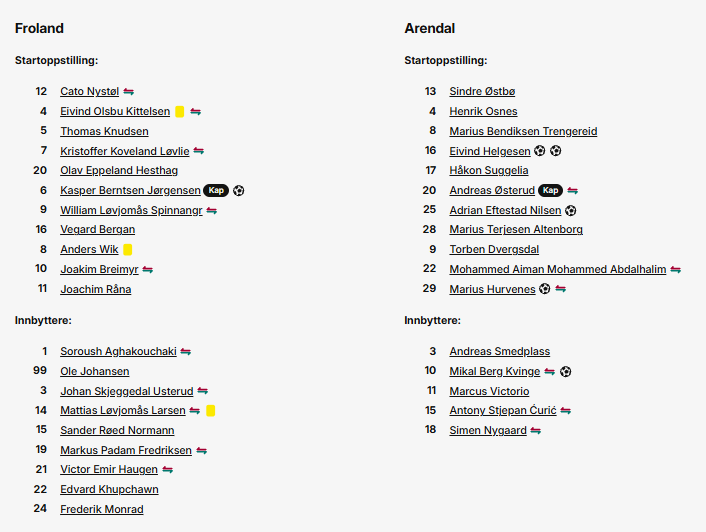Open Sindre Østbø player profile

coord(482,91)
